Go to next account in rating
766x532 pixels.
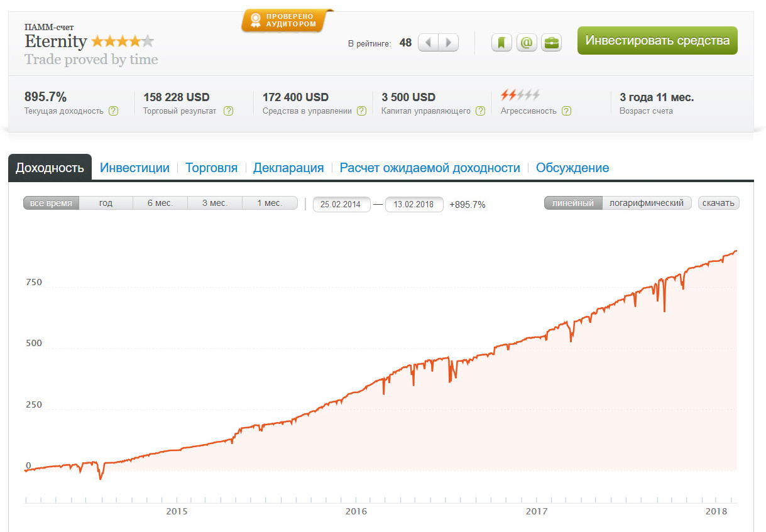(448, 43)
